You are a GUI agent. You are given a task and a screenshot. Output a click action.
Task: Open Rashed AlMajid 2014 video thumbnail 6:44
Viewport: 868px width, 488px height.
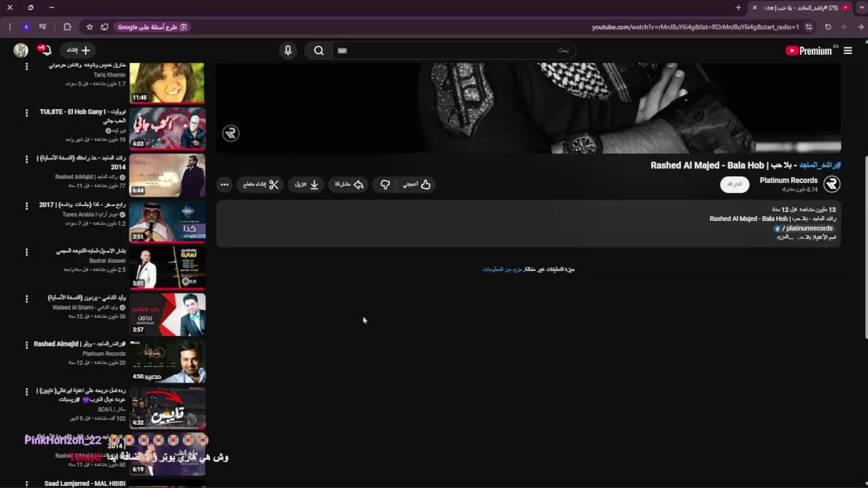point(167,175)
